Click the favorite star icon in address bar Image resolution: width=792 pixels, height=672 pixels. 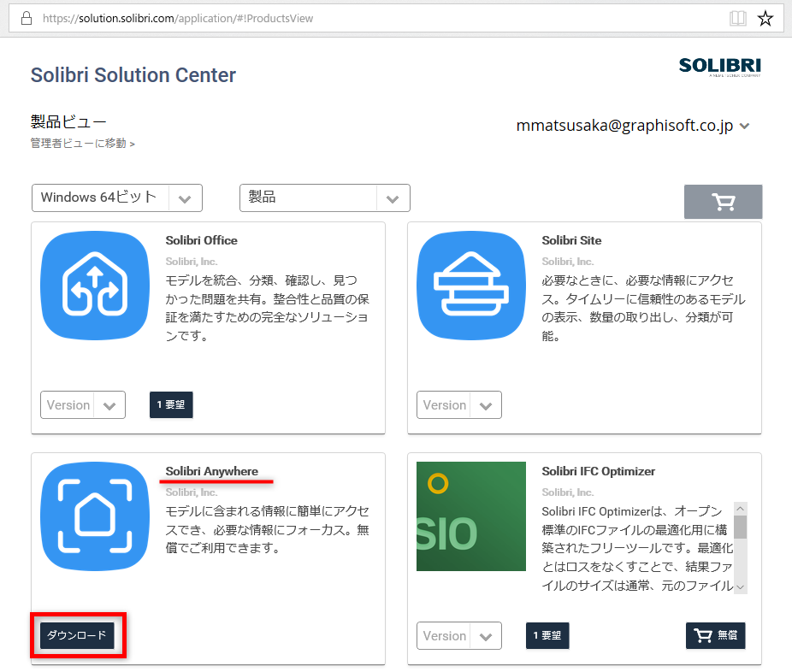point(765,19)
